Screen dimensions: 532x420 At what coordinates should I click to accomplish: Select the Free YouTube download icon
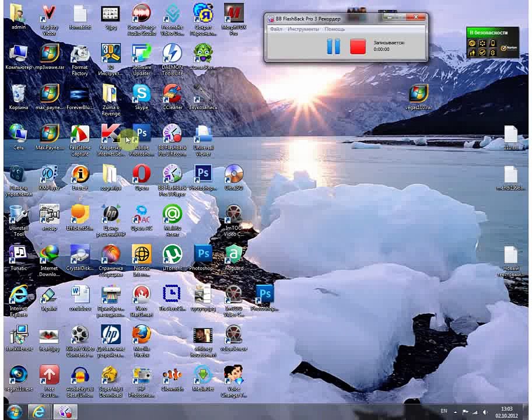coord(49,381)
